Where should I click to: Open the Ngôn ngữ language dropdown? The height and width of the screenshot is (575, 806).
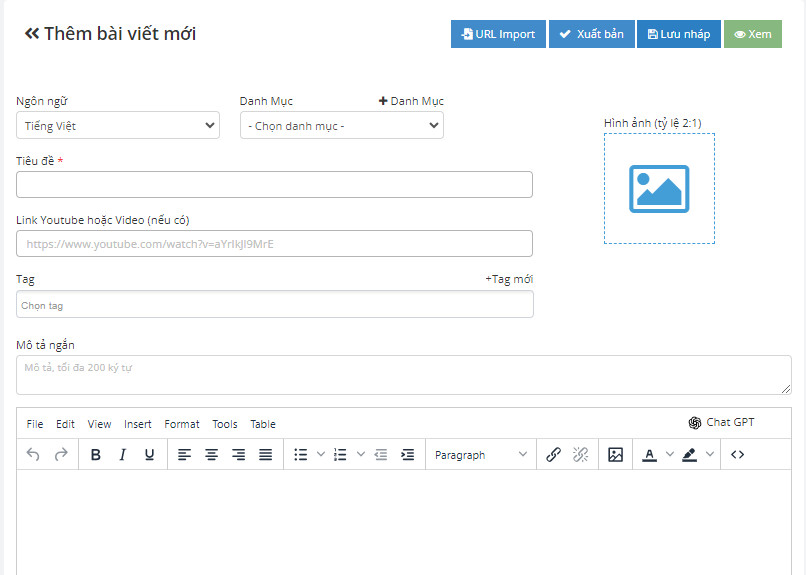point(118,126)
